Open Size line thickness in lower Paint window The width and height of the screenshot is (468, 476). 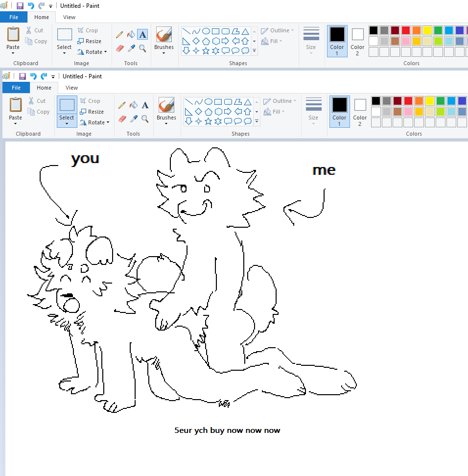coord(313,112)
